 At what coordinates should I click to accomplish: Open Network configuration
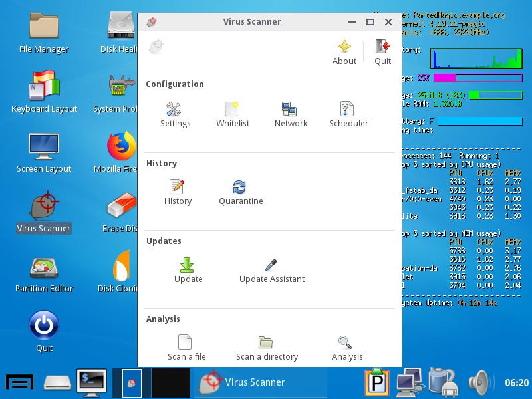pyautogui.click(x=290, y=110)
